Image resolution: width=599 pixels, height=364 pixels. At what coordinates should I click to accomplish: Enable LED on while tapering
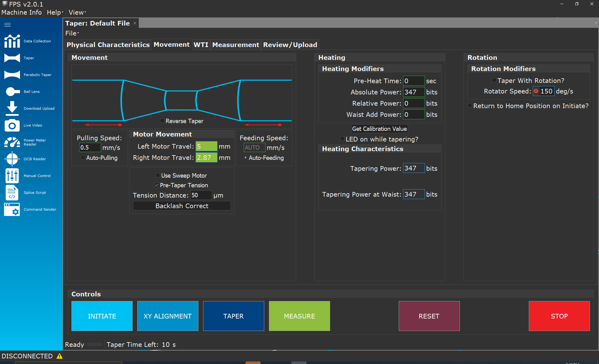pos(342,138)
